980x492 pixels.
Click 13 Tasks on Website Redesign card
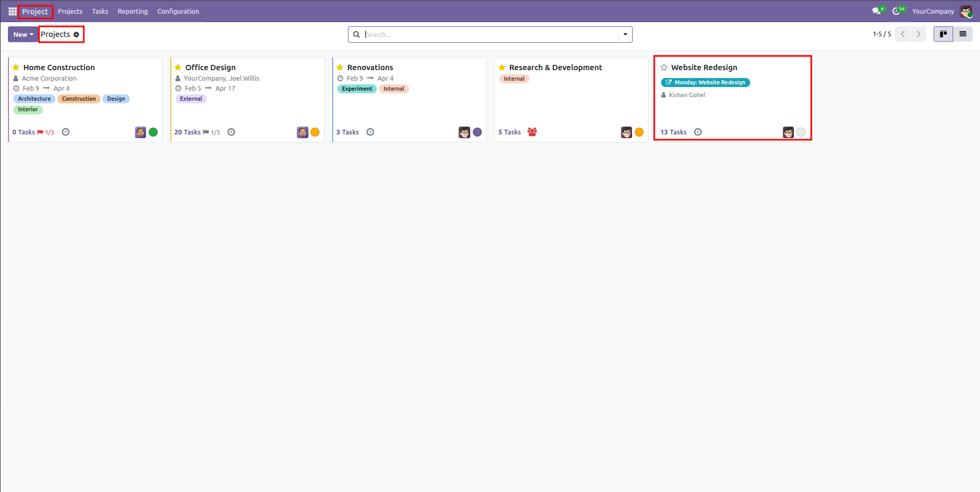pyautogui.click(x=674, y=132)
